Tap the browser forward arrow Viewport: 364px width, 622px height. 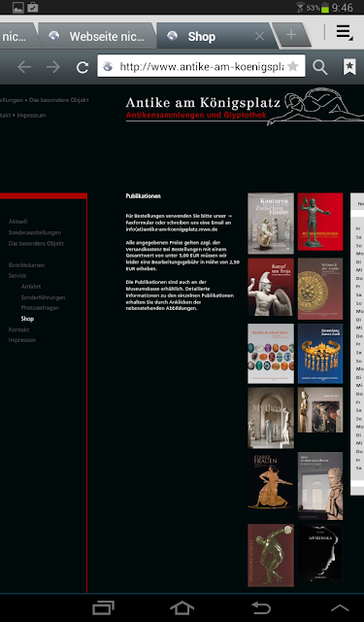pos(53,67)
